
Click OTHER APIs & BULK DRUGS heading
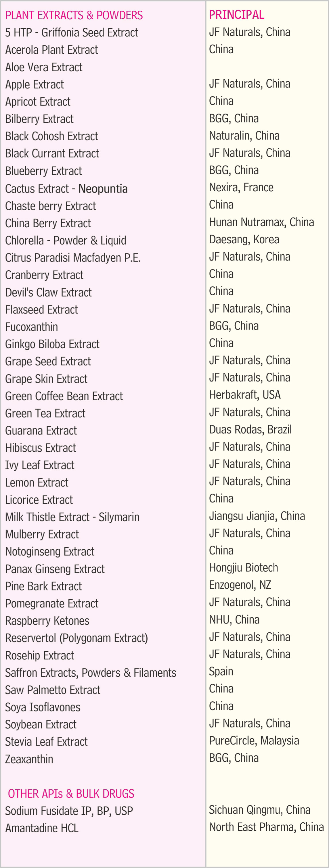71,794
